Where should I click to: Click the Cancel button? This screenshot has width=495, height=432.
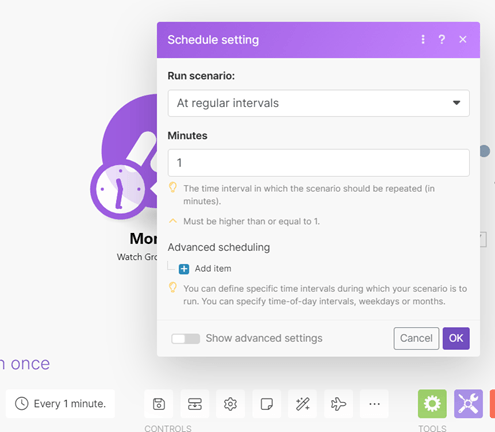pyautogui.click(x=416, y=338)
